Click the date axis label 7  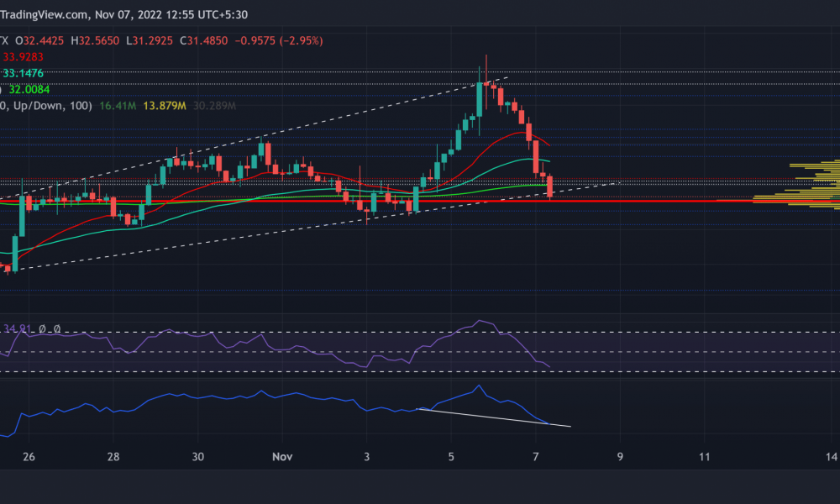tap(536, 457)
